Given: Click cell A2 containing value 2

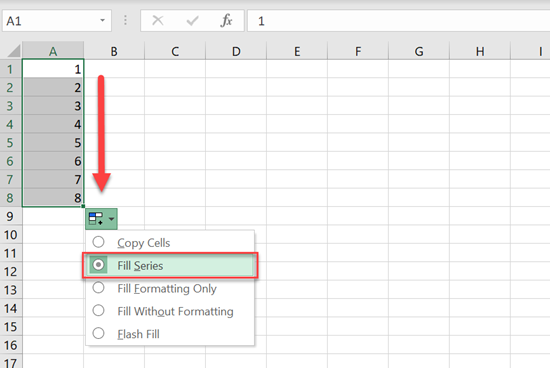Looking at the screenshot, I should 53,87.
